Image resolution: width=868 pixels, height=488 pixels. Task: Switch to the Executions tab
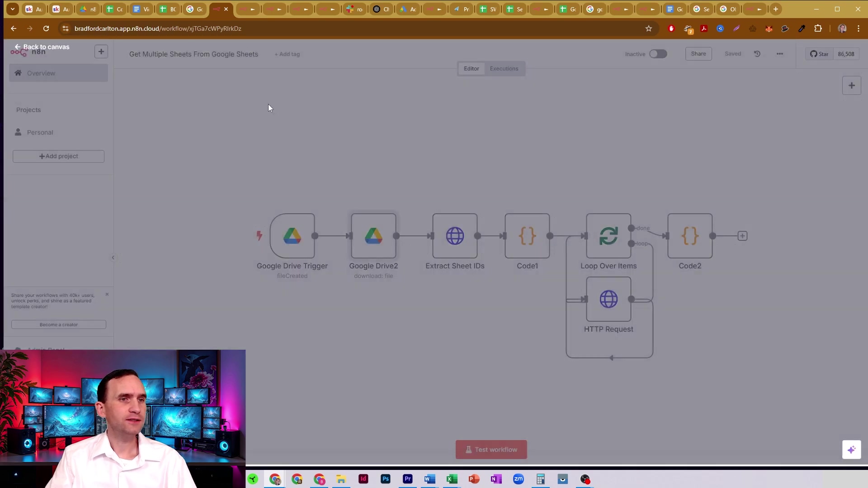point(504,69)
